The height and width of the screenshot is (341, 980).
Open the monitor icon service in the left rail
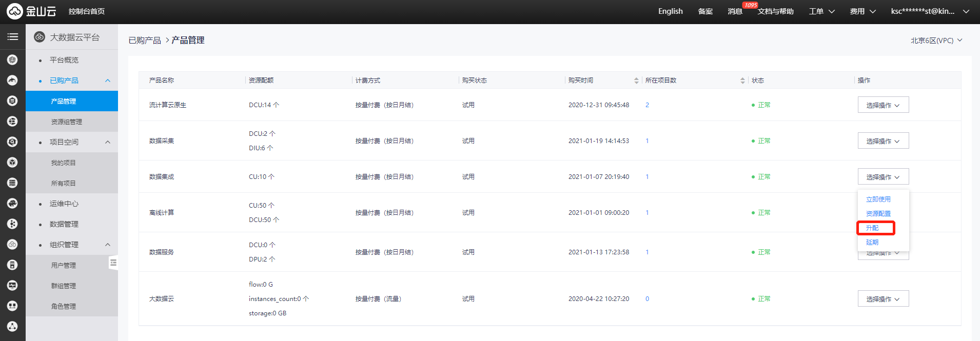[12, 286]
